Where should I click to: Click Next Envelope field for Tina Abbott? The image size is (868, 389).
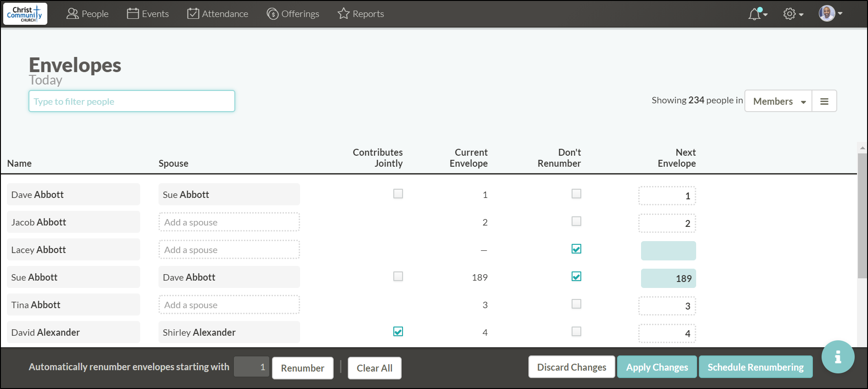(x=667, y=306)
